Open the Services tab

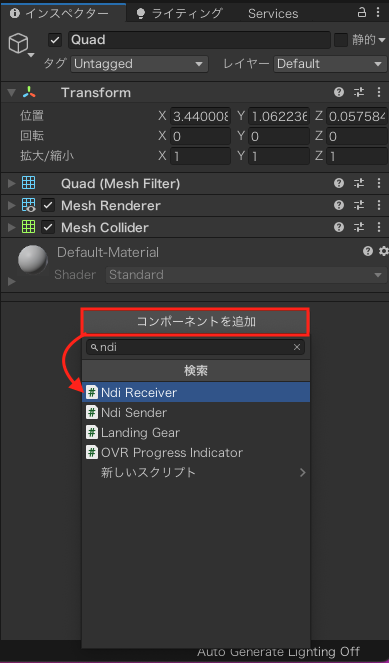[x=273, y=14]
